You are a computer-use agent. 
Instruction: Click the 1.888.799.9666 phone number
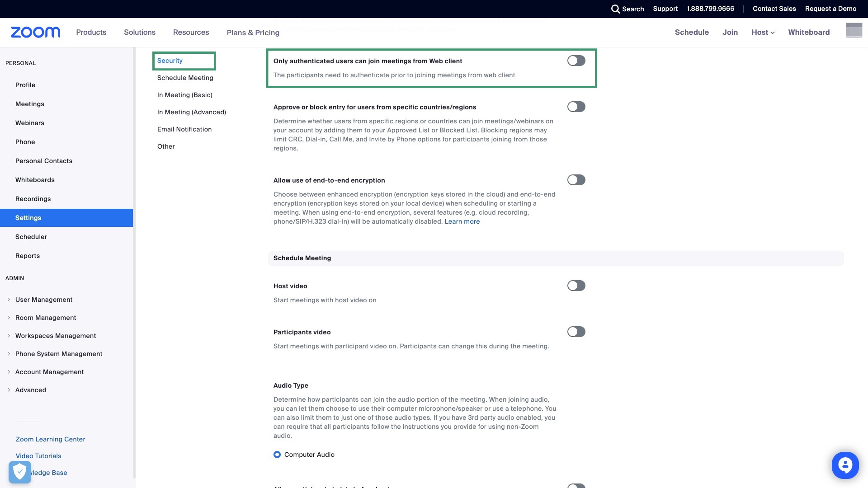tap(710, 9)
